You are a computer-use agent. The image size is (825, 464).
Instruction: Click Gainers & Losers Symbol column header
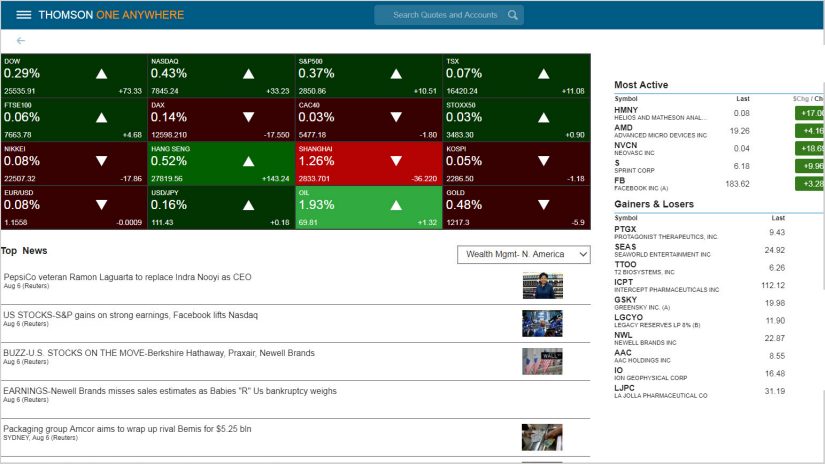tap(626, 218)
